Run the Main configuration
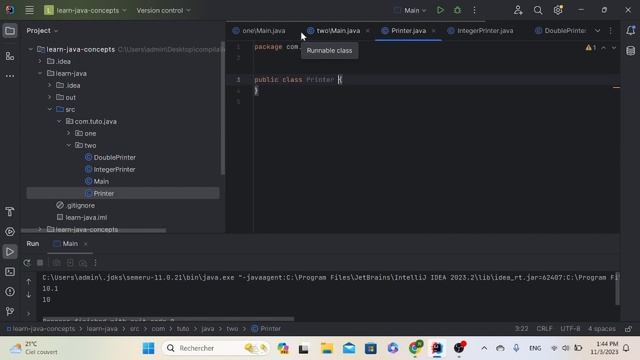 (x=440, y=10)
